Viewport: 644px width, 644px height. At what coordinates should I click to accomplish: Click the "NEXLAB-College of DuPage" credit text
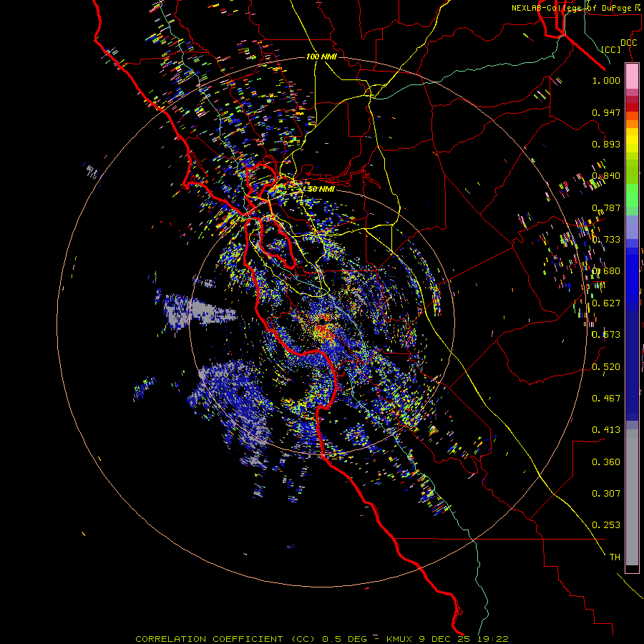(573, 8)
